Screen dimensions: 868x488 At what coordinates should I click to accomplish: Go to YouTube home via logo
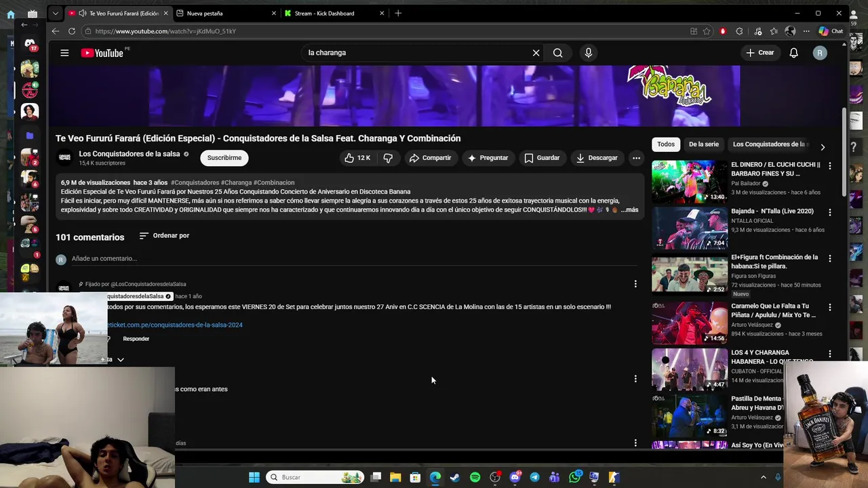tap(102, 53)
